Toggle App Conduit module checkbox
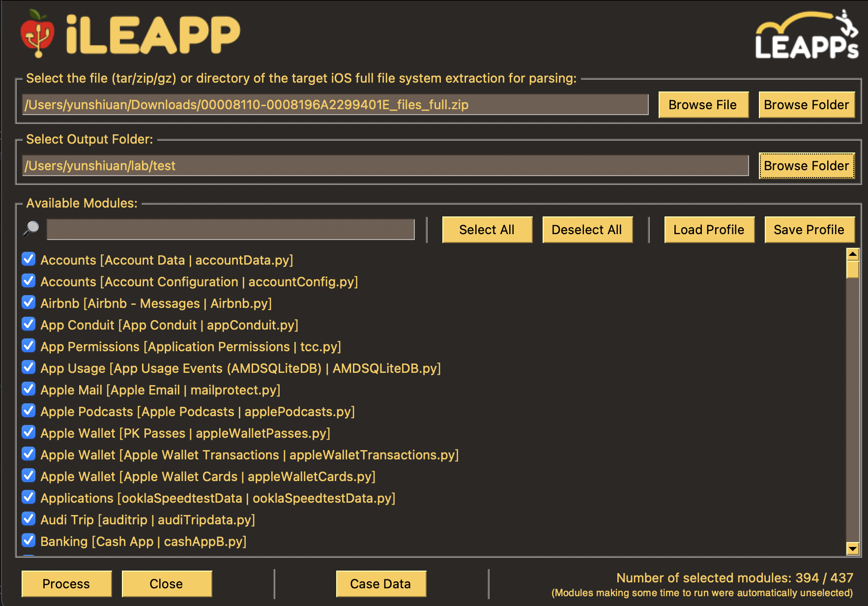The image size is (868, 606). [x=29, y=324]
